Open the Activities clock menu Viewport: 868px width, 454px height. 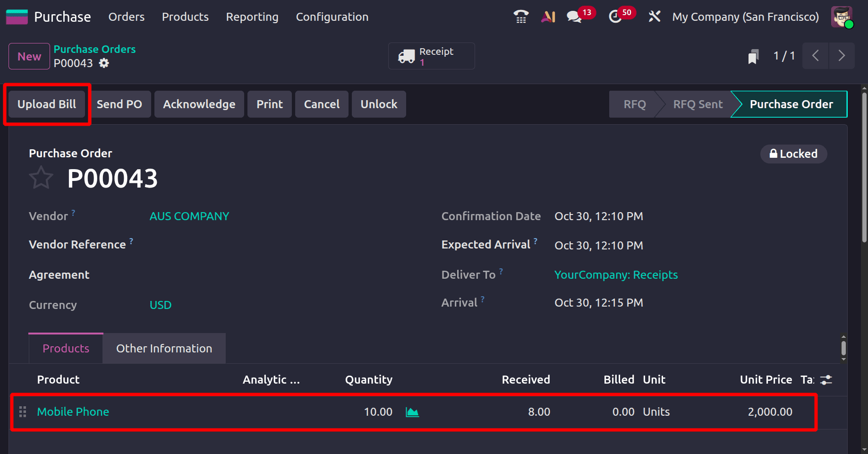(x=614, y=17)
